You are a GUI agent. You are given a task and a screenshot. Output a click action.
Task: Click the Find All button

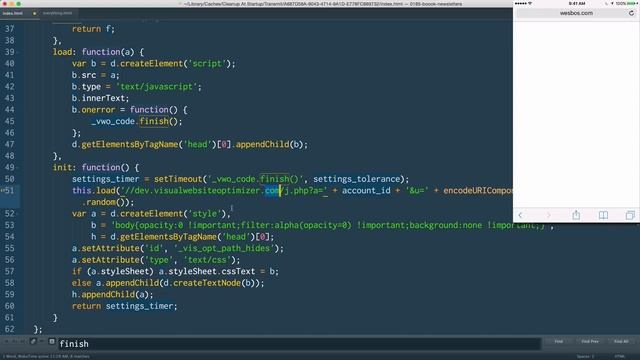point(621,341)
